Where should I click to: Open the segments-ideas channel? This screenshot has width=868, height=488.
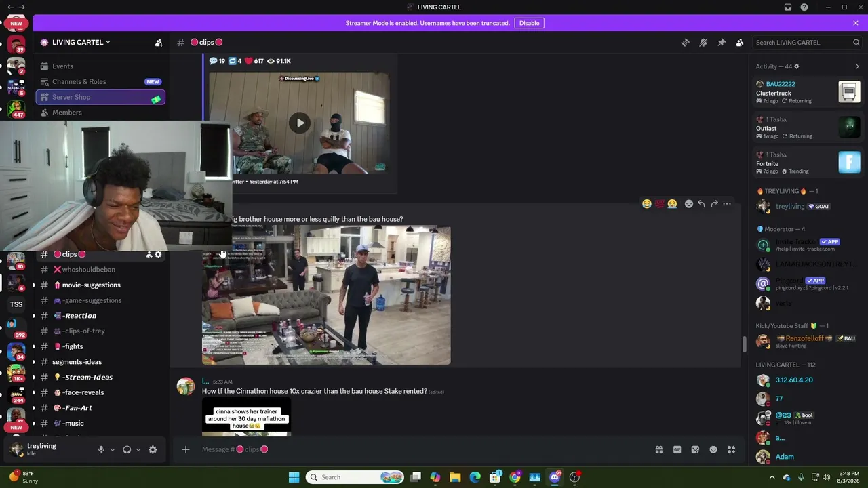coord(100,362)
